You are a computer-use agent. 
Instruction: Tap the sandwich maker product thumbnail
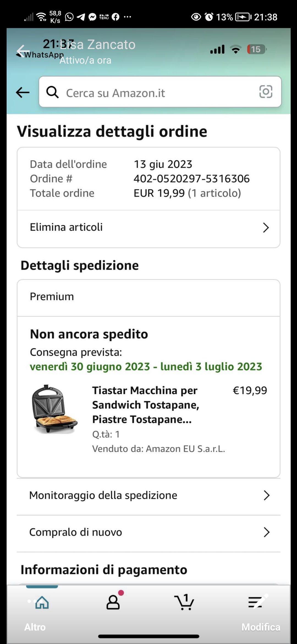click(x=54, y=409)
